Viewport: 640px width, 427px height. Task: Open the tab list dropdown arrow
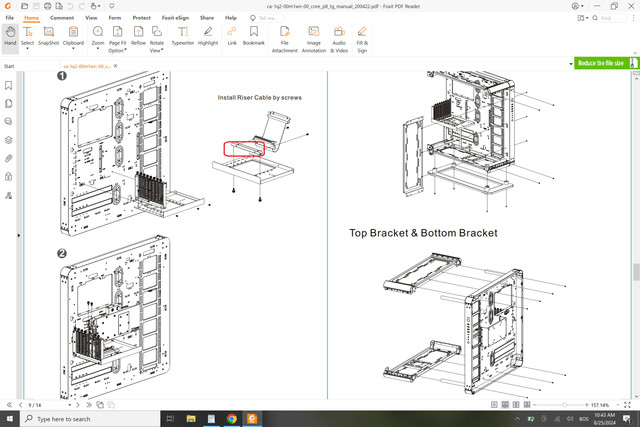tap(571, 64)
